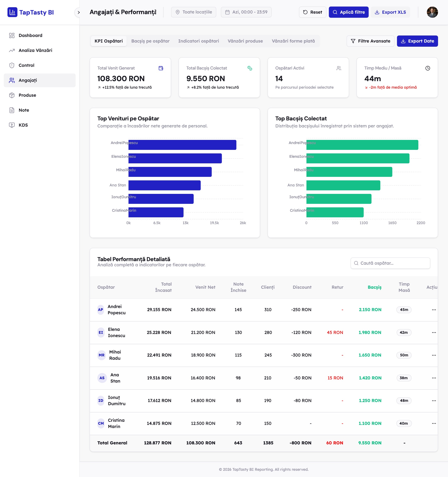
Task: Click the Andrei Popescu green tip bar
Action: (362, 145)
